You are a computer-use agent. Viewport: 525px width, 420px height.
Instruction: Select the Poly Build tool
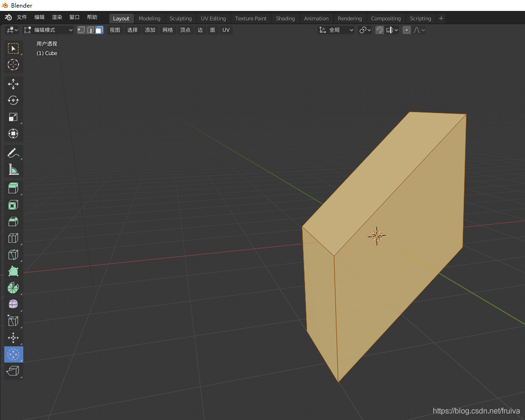(x=13, y=271)
